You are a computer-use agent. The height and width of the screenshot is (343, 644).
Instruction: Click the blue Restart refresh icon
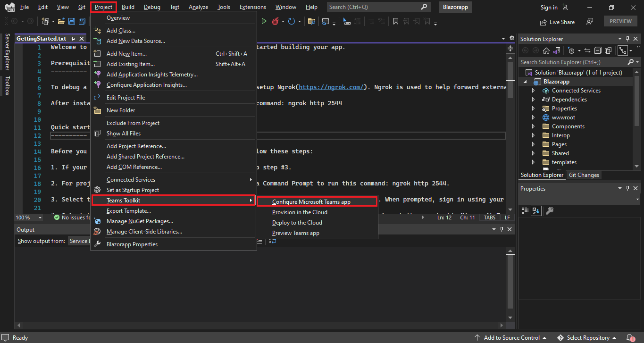coord(292,21)
